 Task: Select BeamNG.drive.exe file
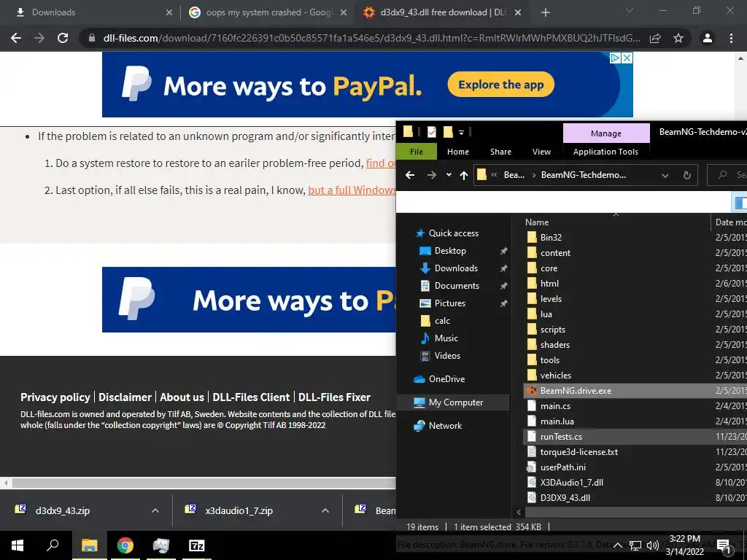tap(576, 391)
